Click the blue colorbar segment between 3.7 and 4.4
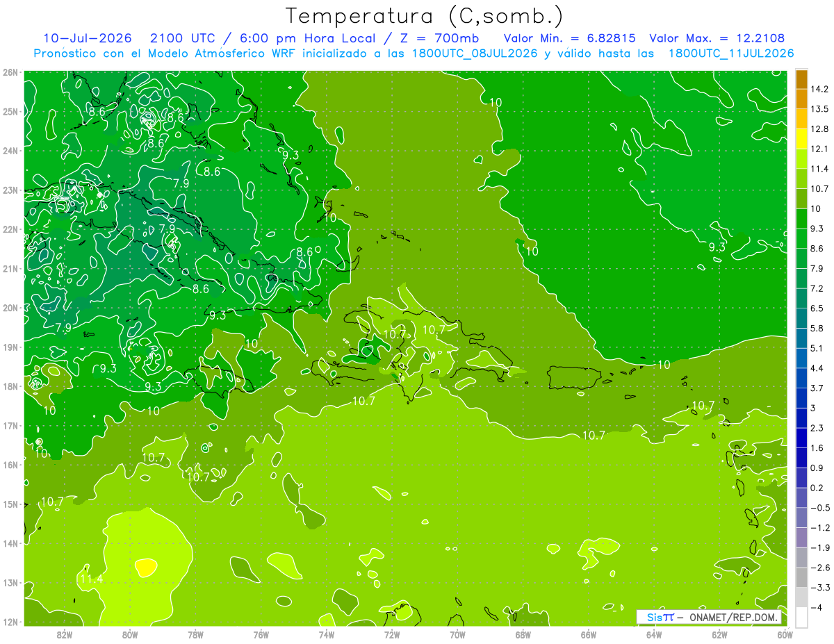 [x=801, y=378]
